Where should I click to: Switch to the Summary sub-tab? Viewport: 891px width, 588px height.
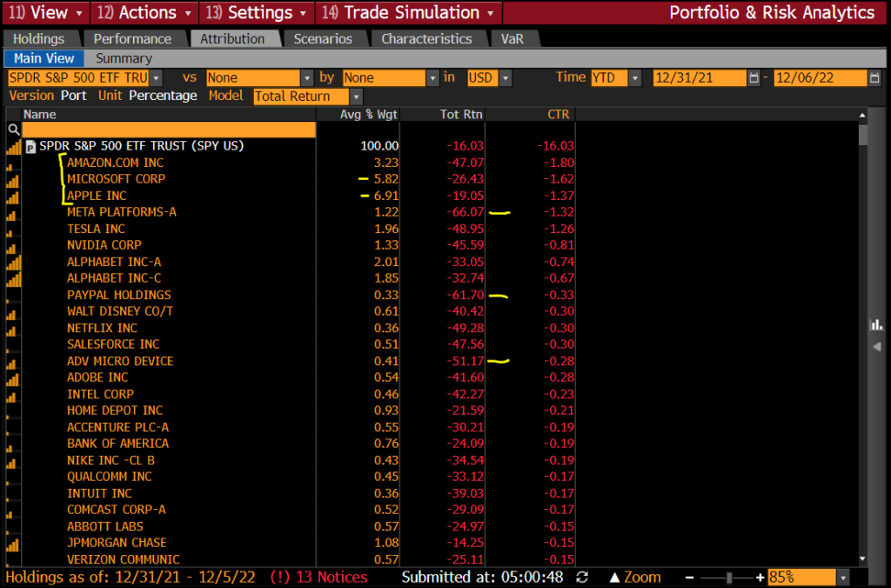click(x=124, y=58)
